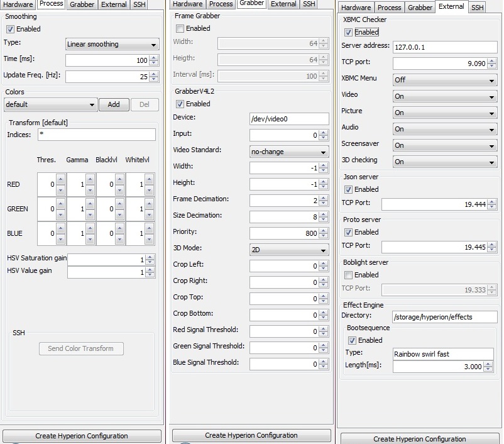Decrease the Bootsequence Length[ms] spinner value
The width and height of the screenshot is (504, 444).
click(x=492, y=369)
